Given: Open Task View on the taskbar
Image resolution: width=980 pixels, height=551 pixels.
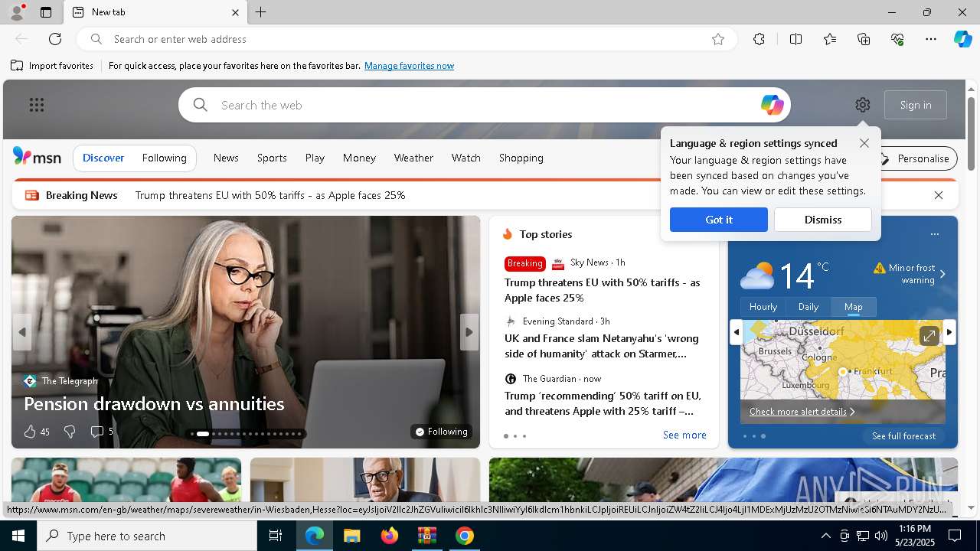Looking at the screenshot, I should pyautogui.click(x=276, y=536).
